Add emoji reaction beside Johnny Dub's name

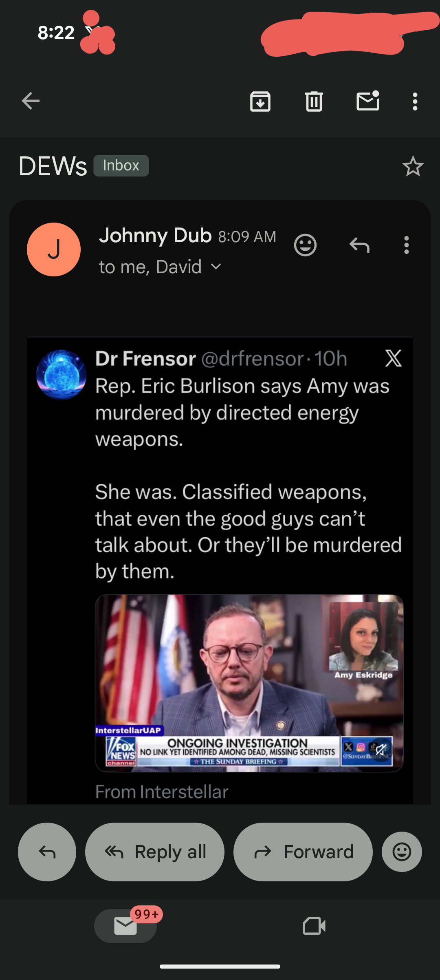pyautogui.click(x=305, y=245)
